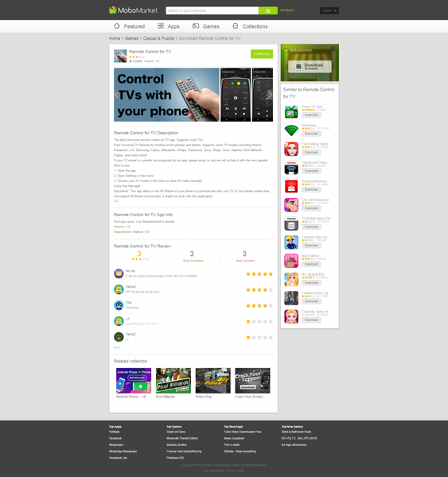448x477 pixels.
Task: Show more reviews via More link
Action: 117,347
